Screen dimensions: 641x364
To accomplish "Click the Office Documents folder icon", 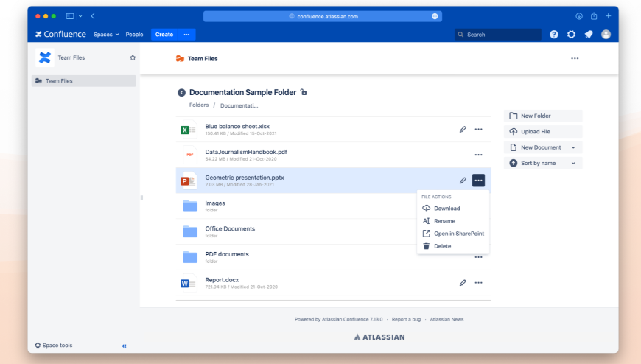I will click(x=189, y=231).
